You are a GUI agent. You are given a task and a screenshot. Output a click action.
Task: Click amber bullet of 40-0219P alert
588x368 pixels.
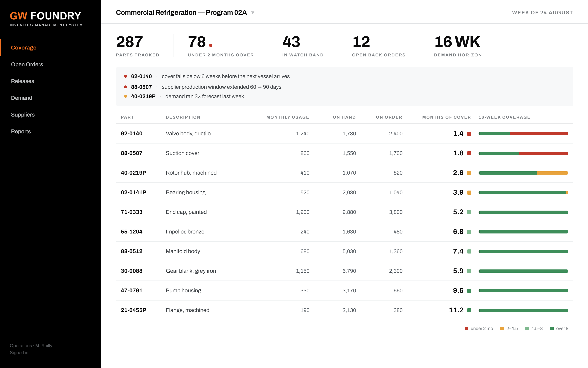[x=126, y=96]
